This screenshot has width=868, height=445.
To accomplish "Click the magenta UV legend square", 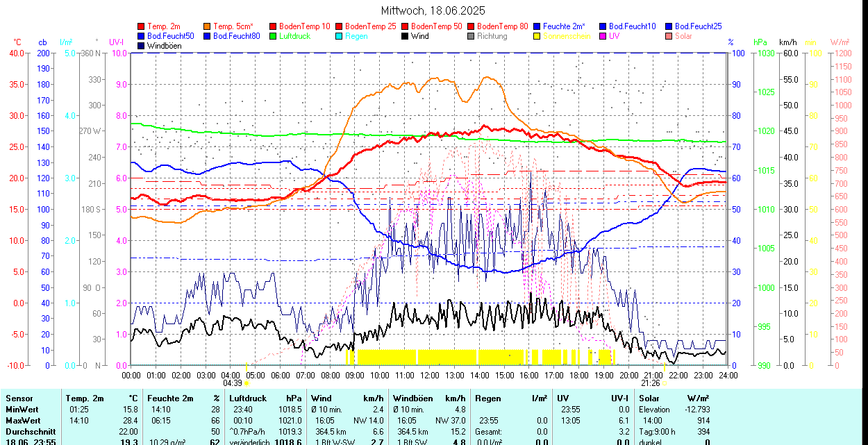I will pyautogui.click(x=603, y=36).
